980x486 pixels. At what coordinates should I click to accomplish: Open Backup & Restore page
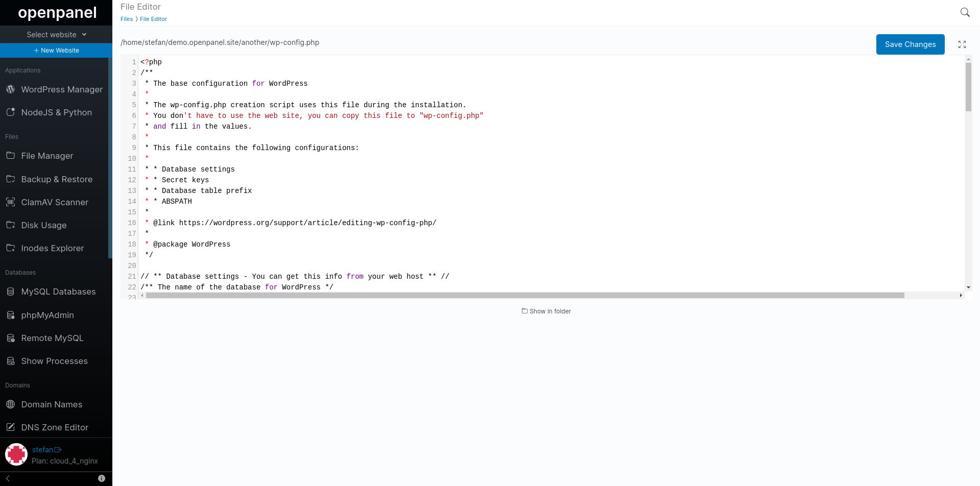56,179
